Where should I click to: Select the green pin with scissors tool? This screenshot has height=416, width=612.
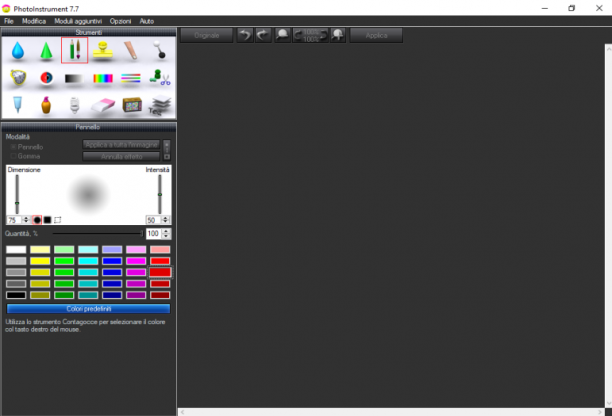pos(160,77)
